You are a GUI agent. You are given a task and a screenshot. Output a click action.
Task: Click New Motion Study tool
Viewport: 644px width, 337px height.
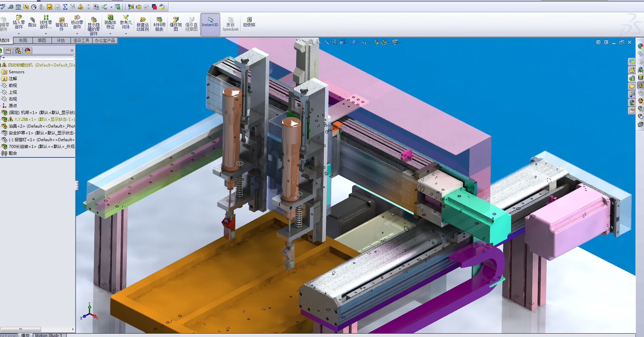click(142, 24)
